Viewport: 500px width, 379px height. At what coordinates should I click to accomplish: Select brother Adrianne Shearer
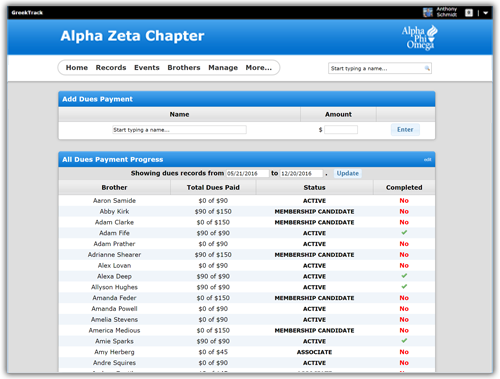point(114,255)
